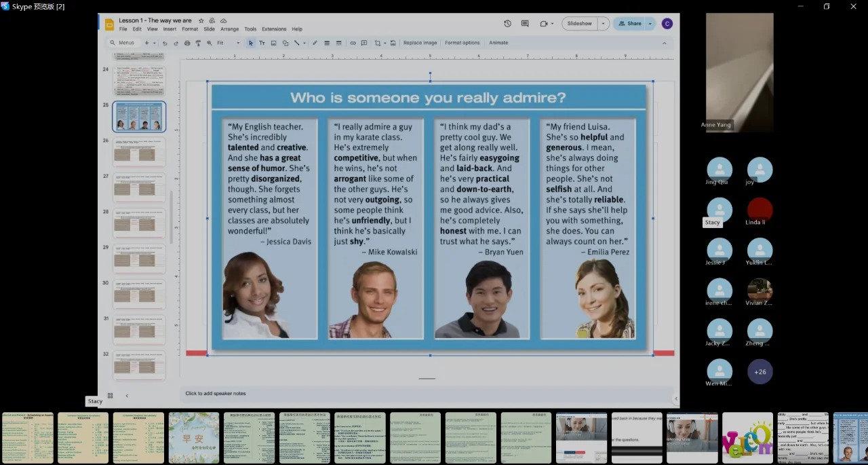
Task: Click the Redo arrow icon
Action: (x=176, y=43)
